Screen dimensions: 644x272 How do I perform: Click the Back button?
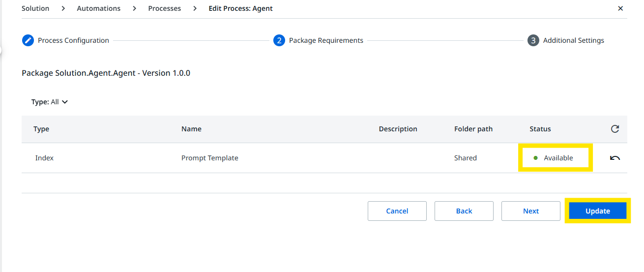(464, 211)
